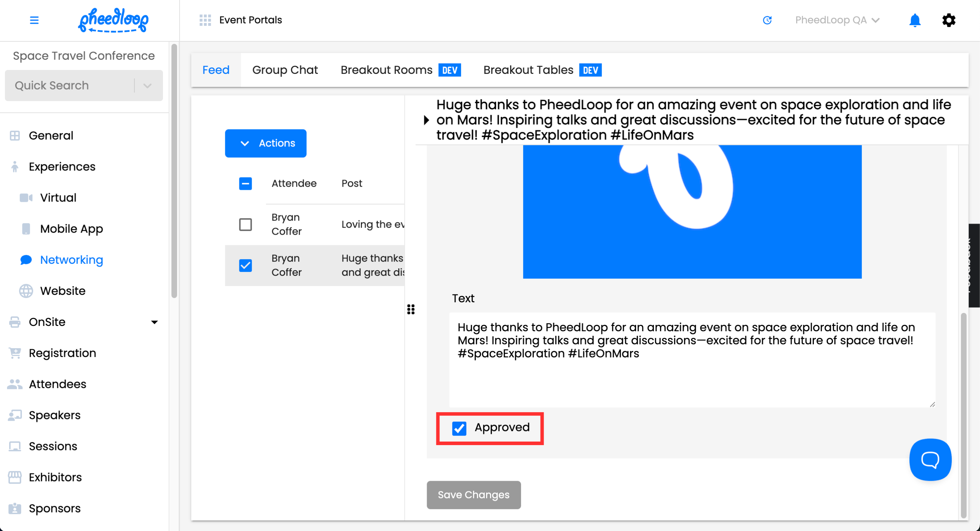This screenshot has width=980, height=531.
Task: Open the side Feedback tab
Action: coord(974,265)
